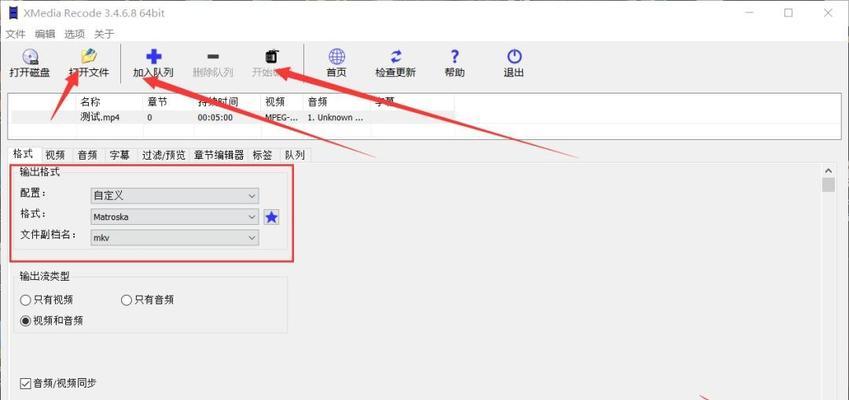Open the 配置 dropdown showing 自定义
Screen dimensions: 849x400
[174, 195]
